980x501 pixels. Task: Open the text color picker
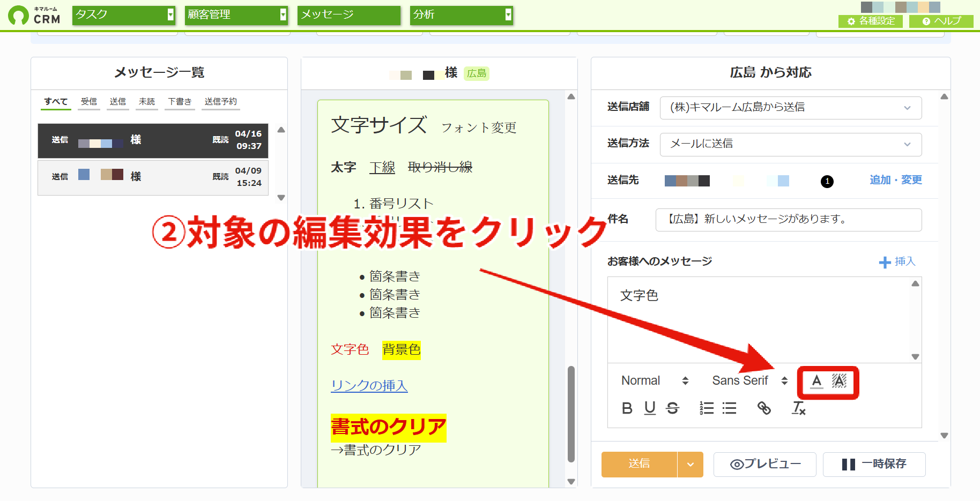(x=816, y=381)
